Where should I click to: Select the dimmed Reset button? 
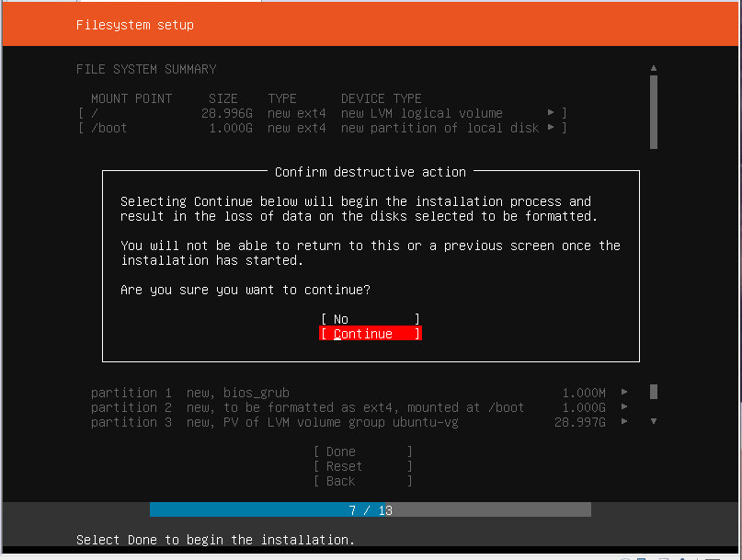click(362, 466)
